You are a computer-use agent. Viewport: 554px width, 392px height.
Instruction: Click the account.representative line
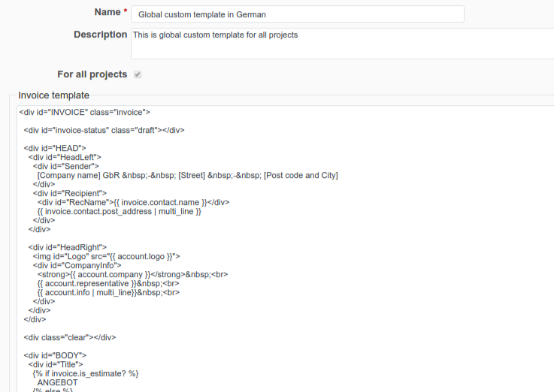[x=108, y=283]
